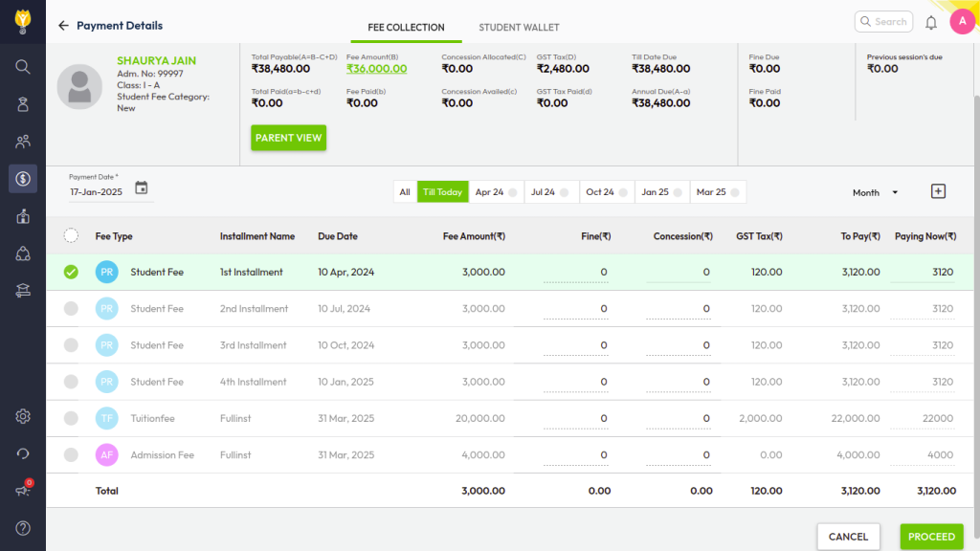Switch to the Student Wallet tab
The width and height of the screenshot is (980, 551).
coord(519,28)
